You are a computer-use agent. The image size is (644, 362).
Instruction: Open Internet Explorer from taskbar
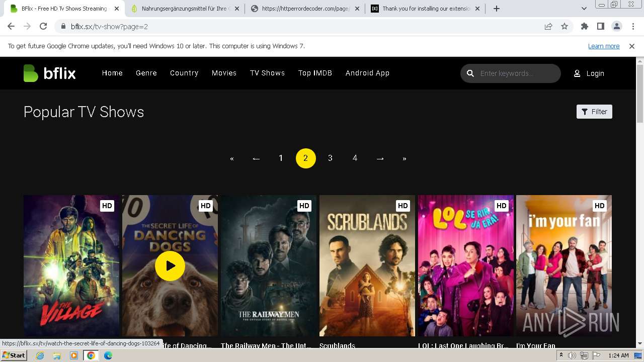(40, 355)
